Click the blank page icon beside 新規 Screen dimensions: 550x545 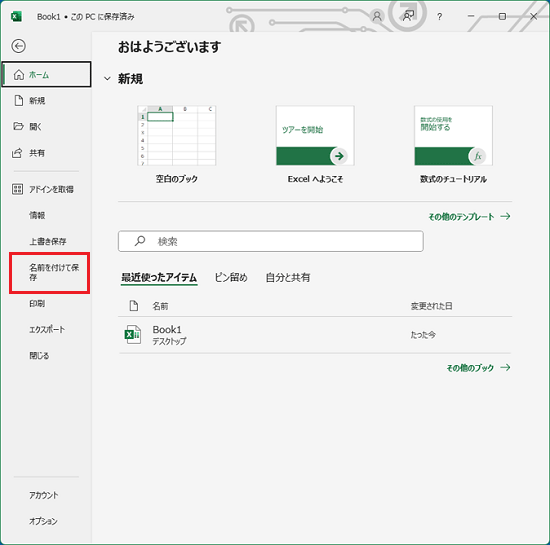click(x=19, y=100)
